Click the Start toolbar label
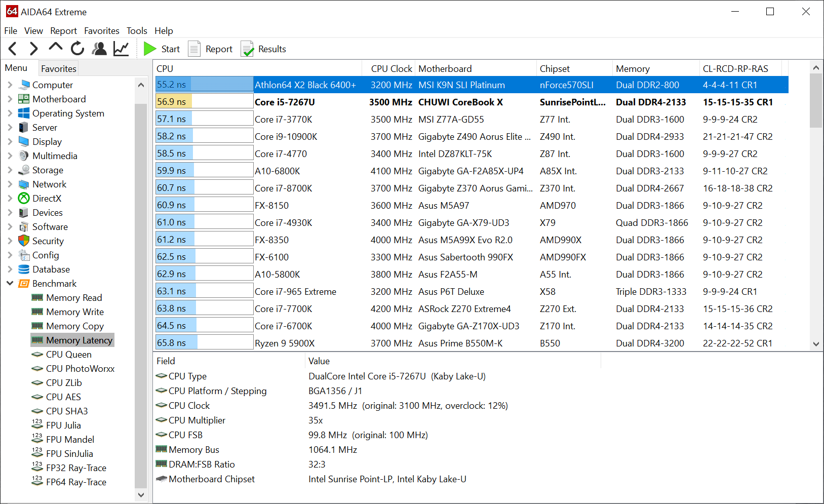 pos(171,49)
